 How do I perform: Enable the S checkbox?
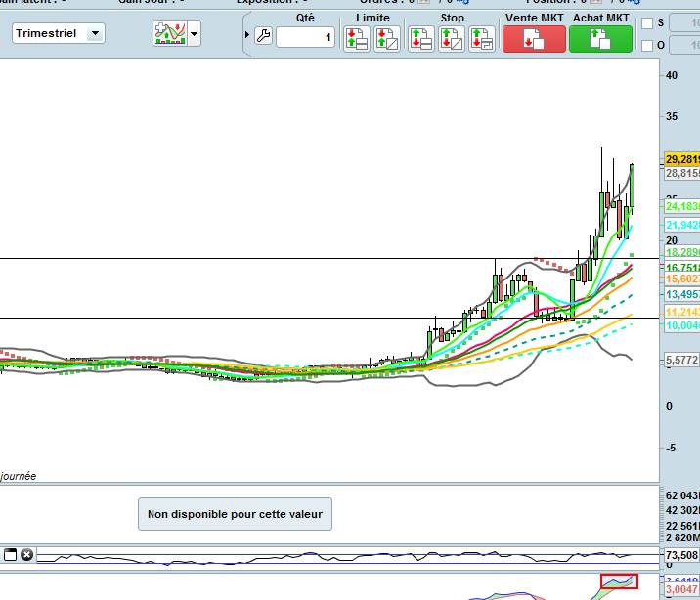(x=647, y=23)
